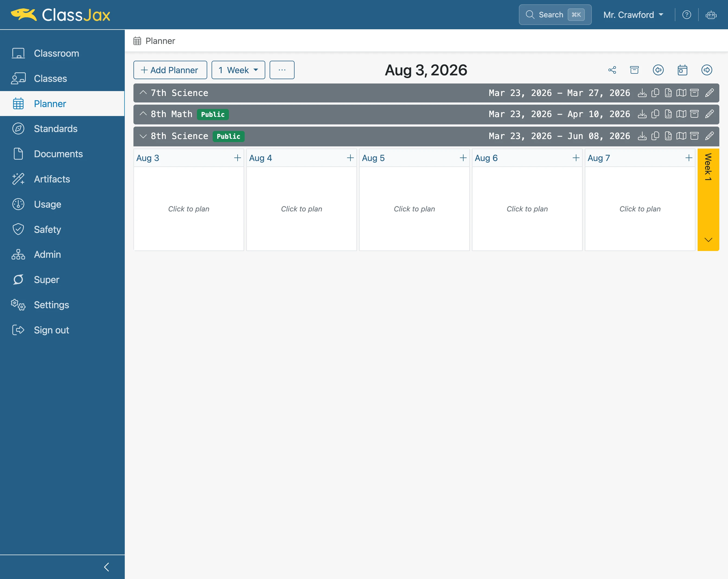This screenshot has height=579, width=728.
Task: Click the Add Planner button
Action: pos(170,70)
